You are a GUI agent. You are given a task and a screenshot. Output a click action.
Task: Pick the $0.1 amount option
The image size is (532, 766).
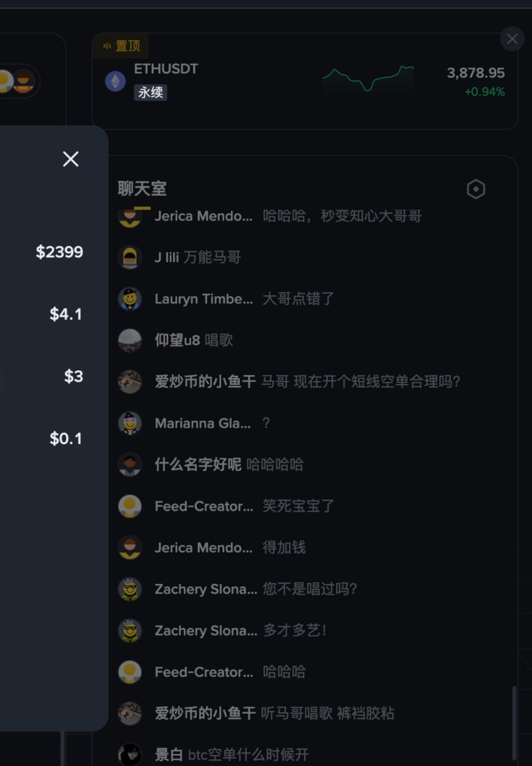66,439
